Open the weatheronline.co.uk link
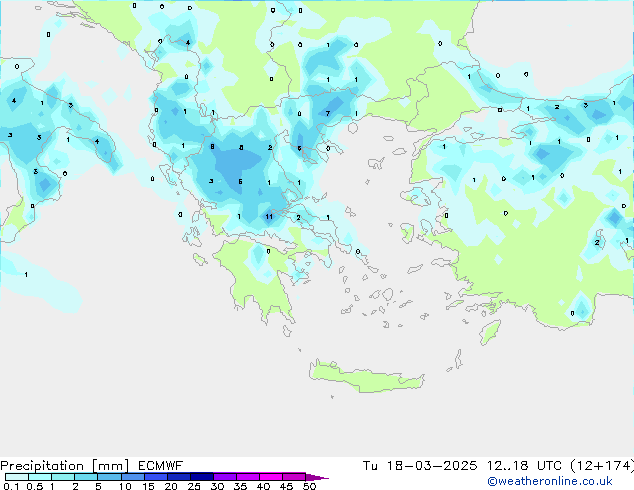 [550, 481]
